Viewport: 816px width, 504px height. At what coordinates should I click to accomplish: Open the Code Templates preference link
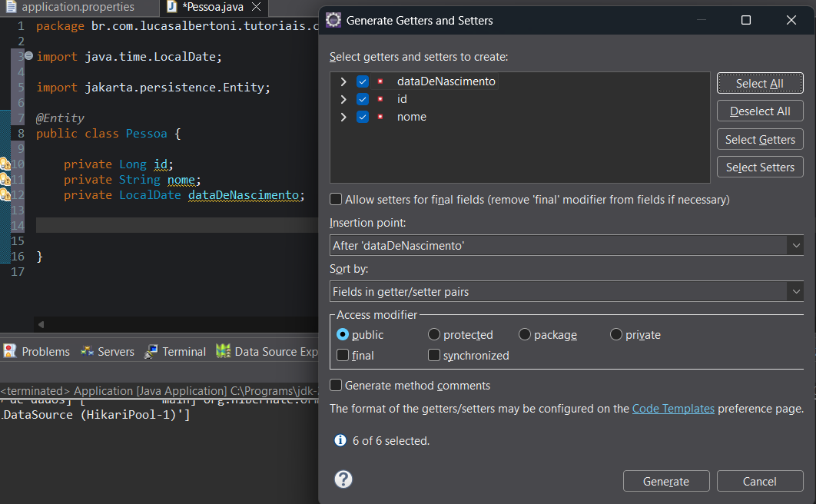[x=673, y=409]
